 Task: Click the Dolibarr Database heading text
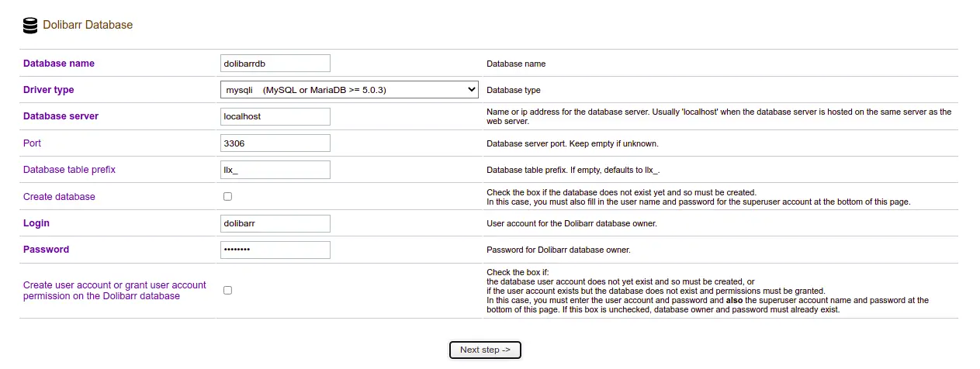tap(88, 25)
